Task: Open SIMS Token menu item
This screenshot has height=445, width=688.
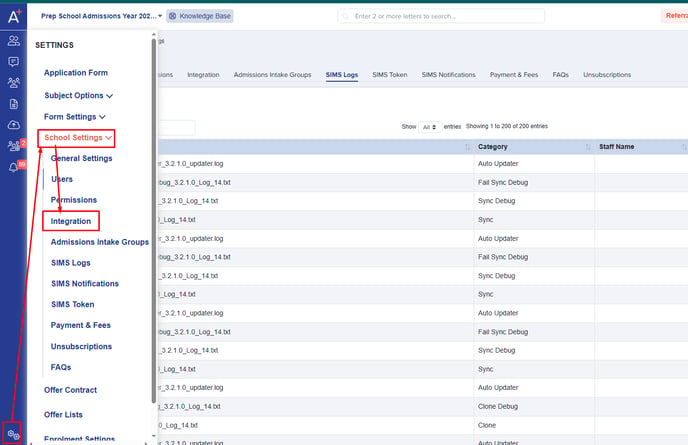Action: [72, 305]
